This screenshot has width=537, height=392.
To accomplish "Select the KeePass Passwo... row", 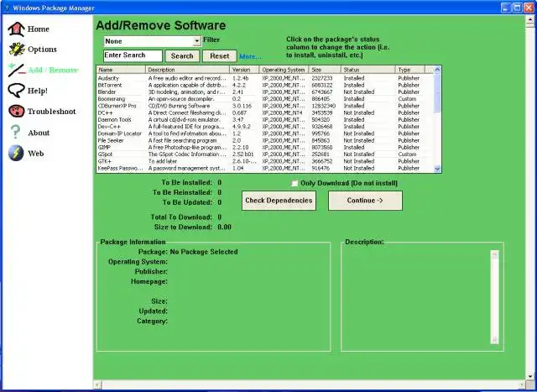I will [x=265, y=168].
